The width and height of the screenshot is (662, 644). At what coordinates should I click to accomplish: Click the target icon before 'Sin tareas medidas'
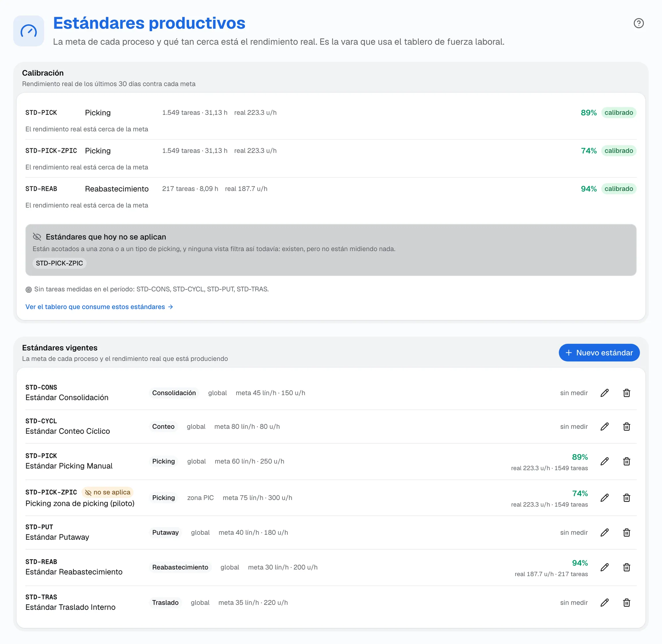coord(29,289)
